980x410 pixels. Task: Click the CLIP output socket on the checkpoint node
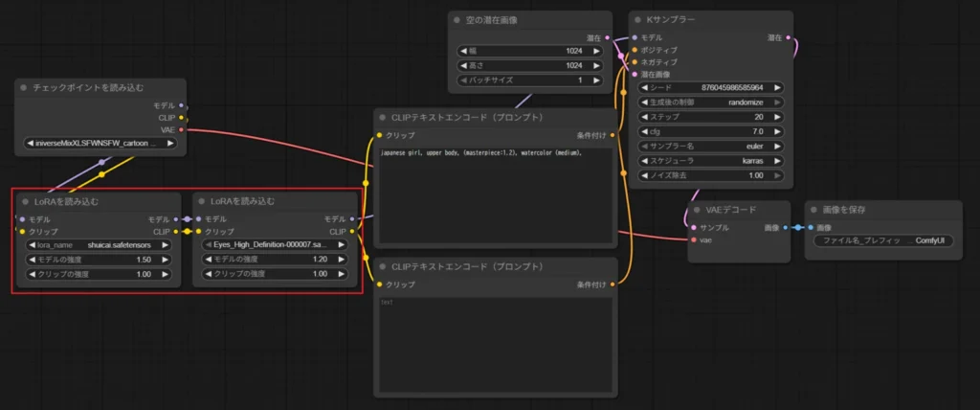point(181,118)
